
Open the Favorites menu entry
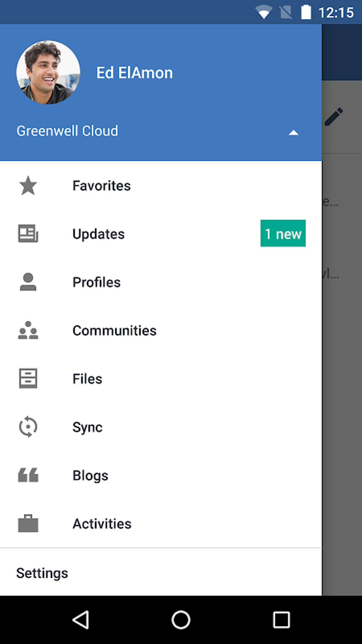[x=101, y=185]
